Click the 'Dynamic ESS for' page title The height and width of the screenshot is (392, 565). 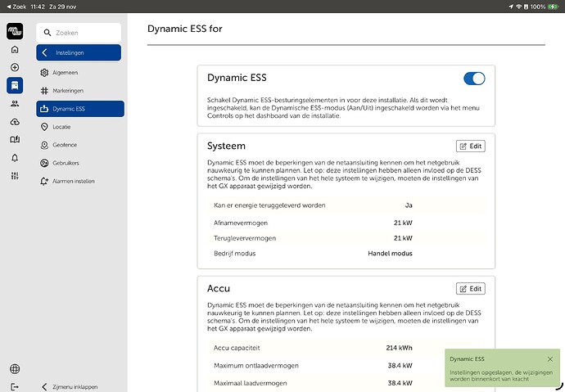click(x=185, y=29)
